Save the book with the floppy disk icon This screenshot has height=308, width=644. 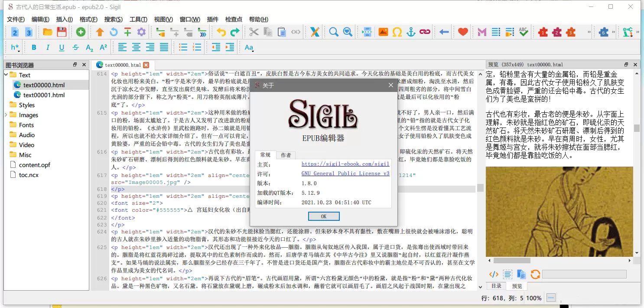[62, 32]
